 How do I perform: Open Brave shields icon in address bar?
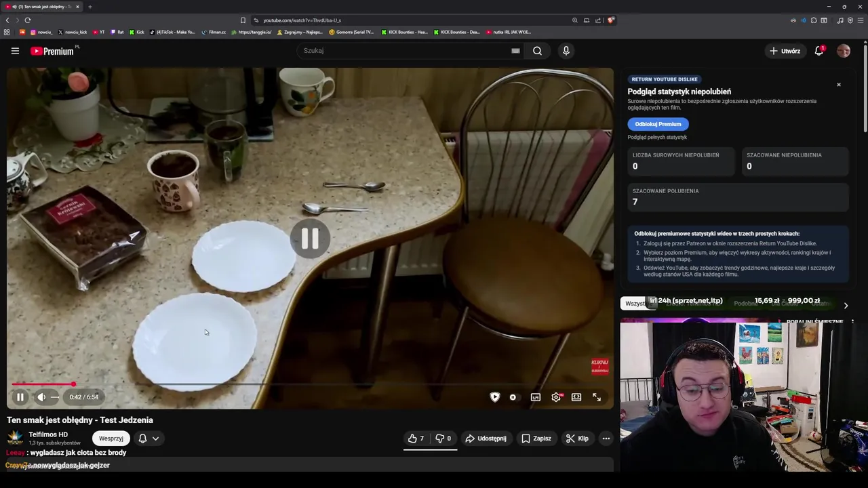611,20
